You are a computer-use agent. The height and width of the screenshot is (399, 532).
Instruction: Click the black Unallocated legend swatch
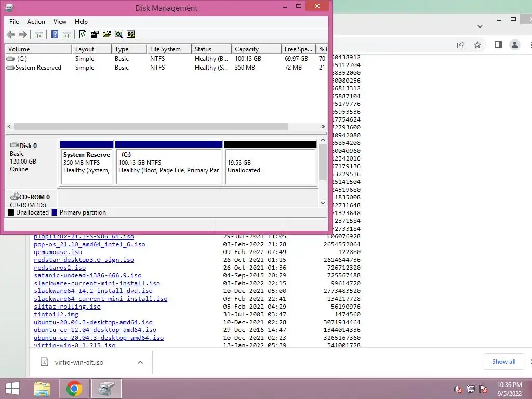(11, 212)
